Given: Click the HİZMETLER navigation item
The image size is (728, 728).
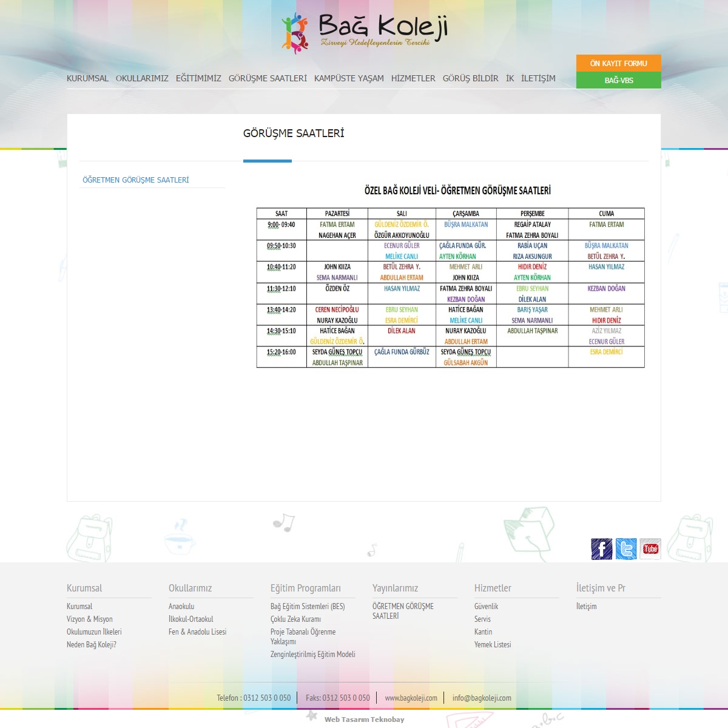Looking at the screenshot, I should (x=413, y=78).
